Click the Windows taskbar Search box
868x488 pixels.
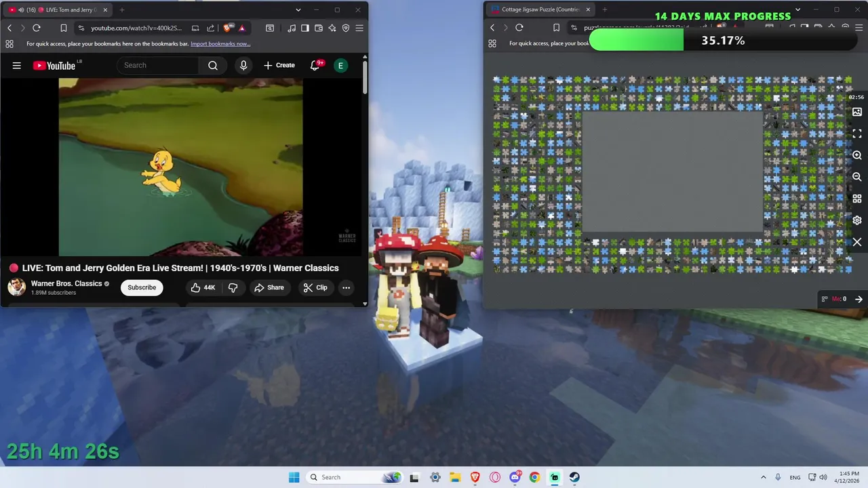click(x=353, y=477)
